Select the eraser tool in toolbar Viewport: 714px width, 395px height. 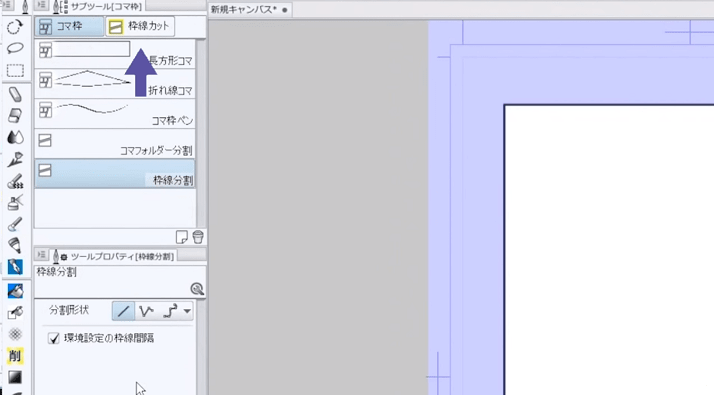click(15, 116)
